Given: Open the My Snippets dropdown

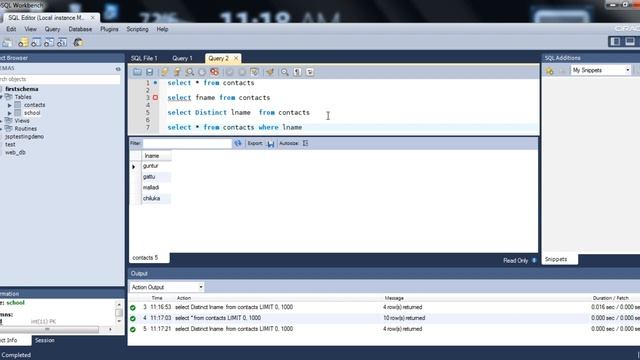Looking at the screenshot, I should 600,70.
